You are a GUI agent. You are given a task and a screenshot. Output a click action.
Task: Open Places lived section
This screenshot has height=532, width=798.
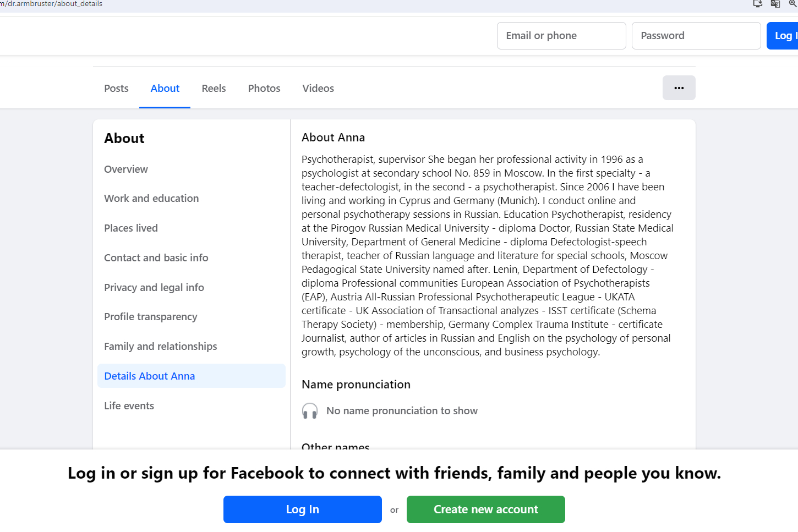(x=131, y=228)
